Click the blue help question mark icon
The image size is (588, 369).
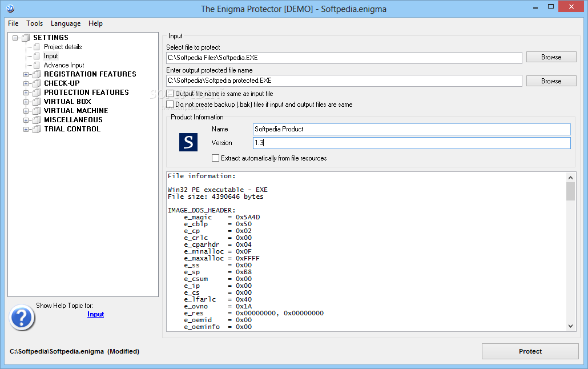[22, 318]
